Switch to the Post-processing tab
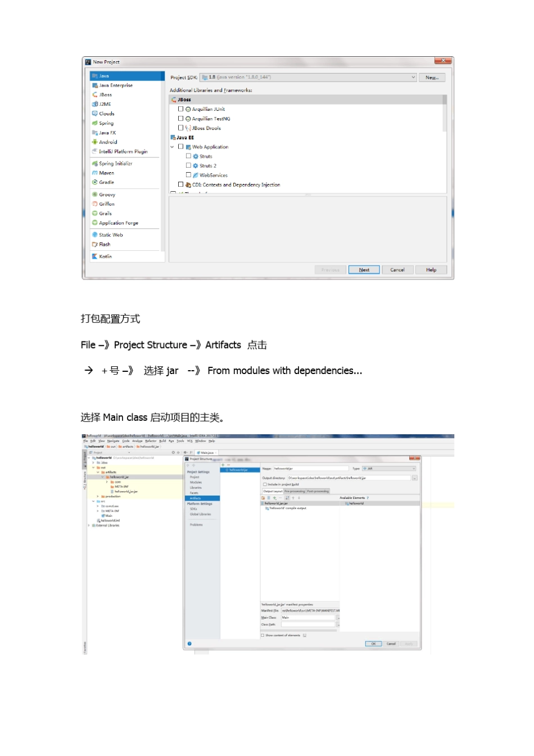 [x=318, y=491]
